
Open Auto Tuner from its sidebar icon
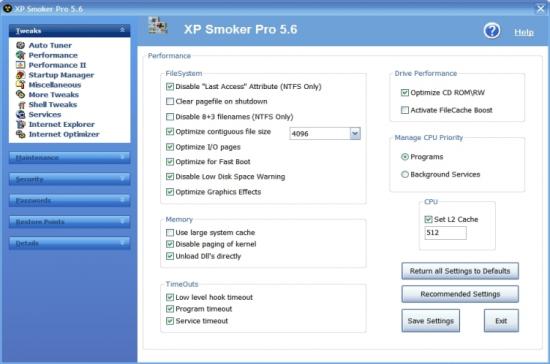click(x=21, y=45)
